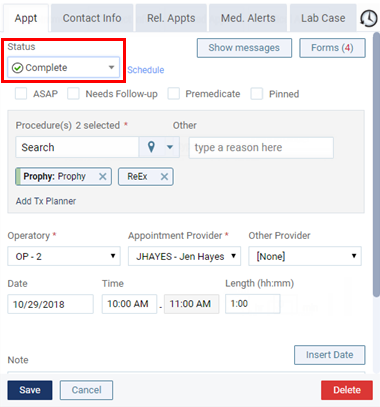This screenshot has width=380, height=407.
Task: Remove the Prophy procedure tag
Action: (103, 176)
